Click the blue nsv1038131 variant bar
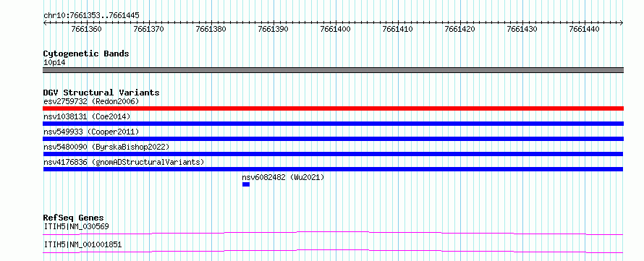Screen dimensions: 644x261 [333, 124]
